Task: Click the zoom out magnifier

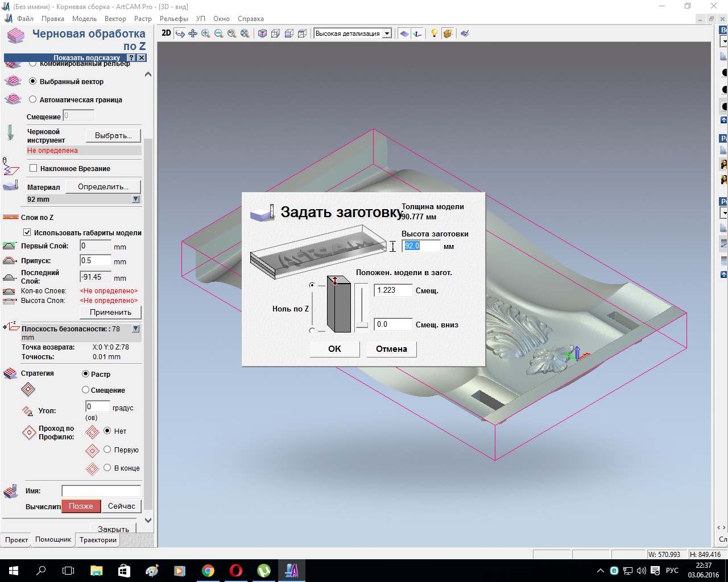Action: click(x=219, y=34)
